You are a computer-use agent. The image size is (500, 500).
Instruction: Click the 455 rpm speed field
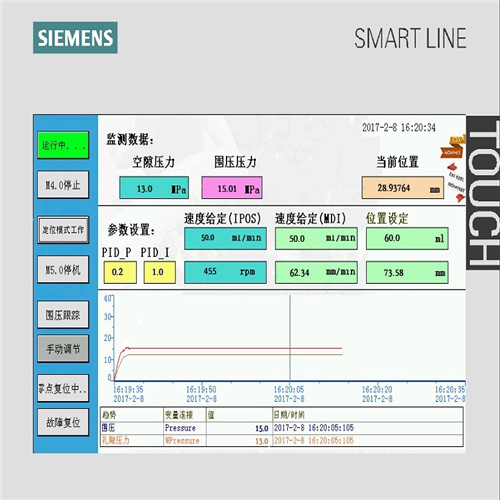tap(225, 272)
